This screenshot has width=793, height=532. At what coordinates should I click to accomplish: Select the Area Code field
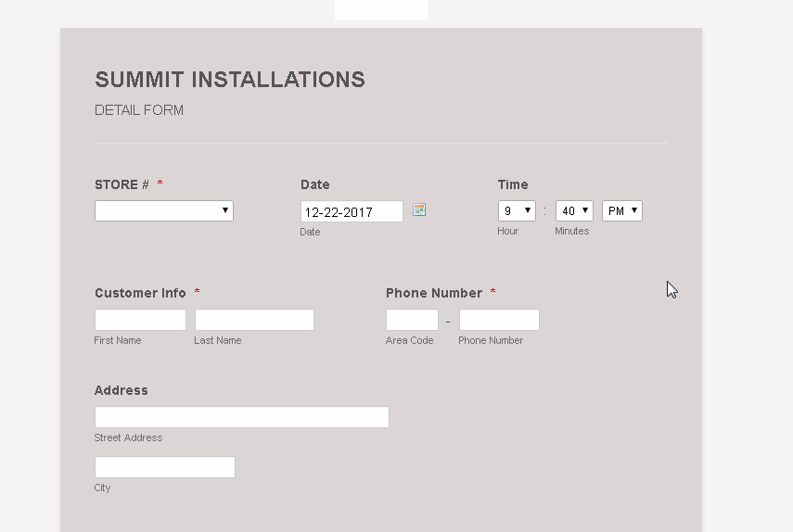[x=412, y=320]
